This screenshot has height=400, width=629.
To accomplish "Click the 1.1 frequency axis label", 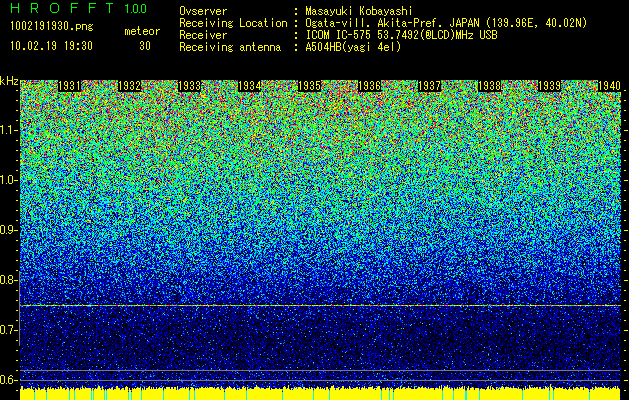I will tap(8, 130).
